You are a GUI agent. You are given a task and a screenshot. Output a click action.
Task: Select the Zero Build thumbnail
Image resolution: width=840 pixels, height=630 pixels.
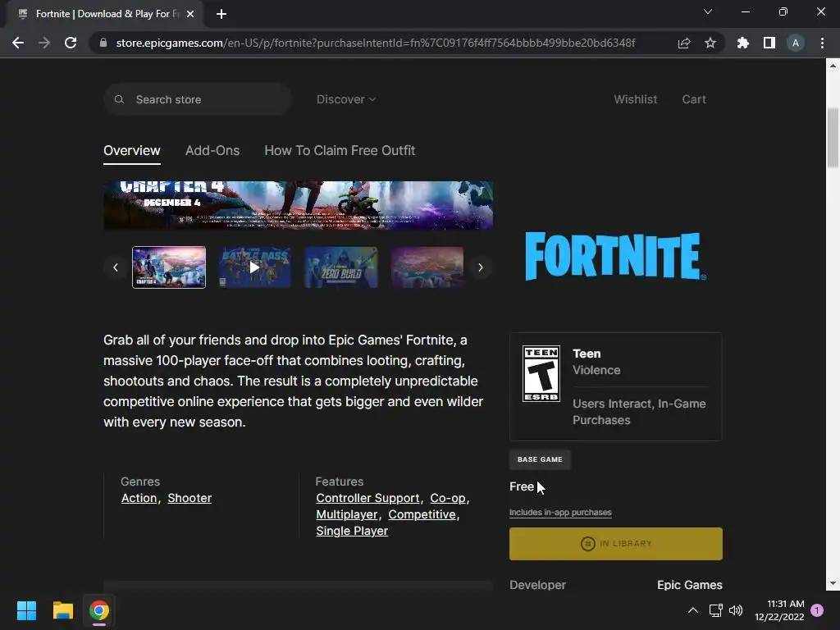point(341,267)
